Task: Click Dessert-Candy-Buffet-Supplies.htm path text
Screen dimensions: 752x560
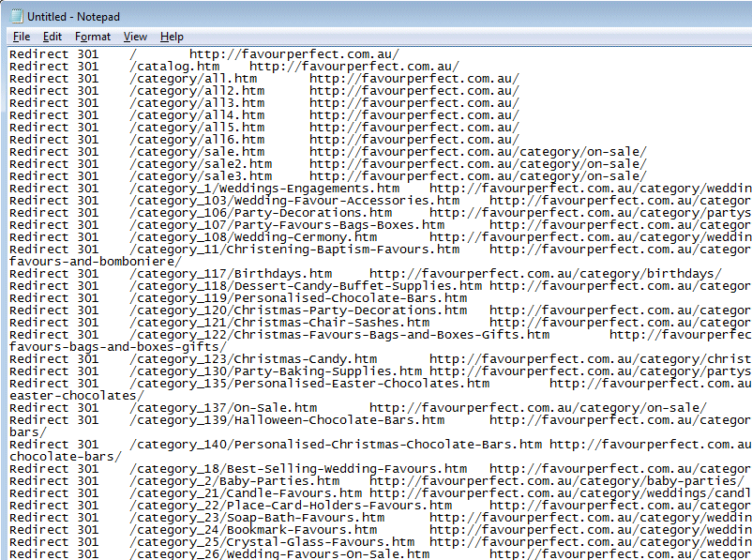Action: tap(358, 286)
